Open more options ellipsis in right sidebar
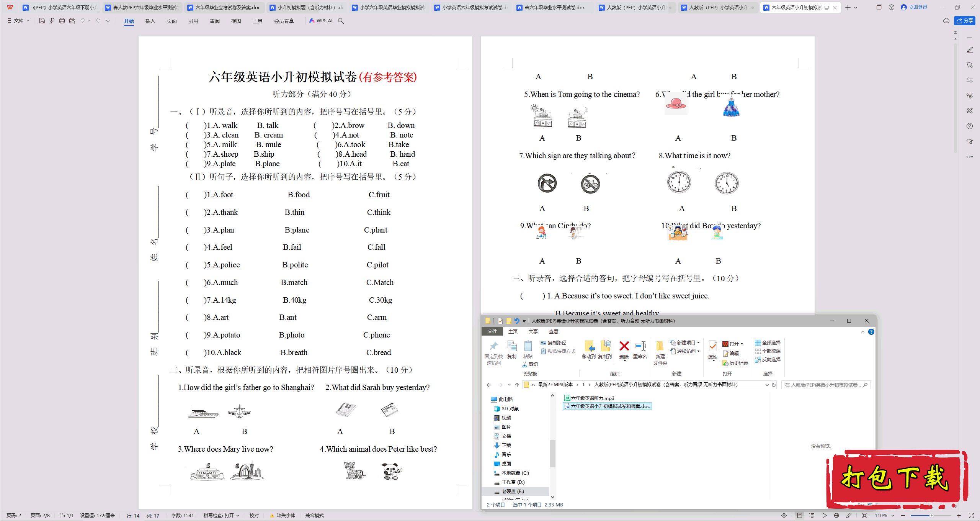The height and width of the screenshot is (521, 980). click(970, 157)
